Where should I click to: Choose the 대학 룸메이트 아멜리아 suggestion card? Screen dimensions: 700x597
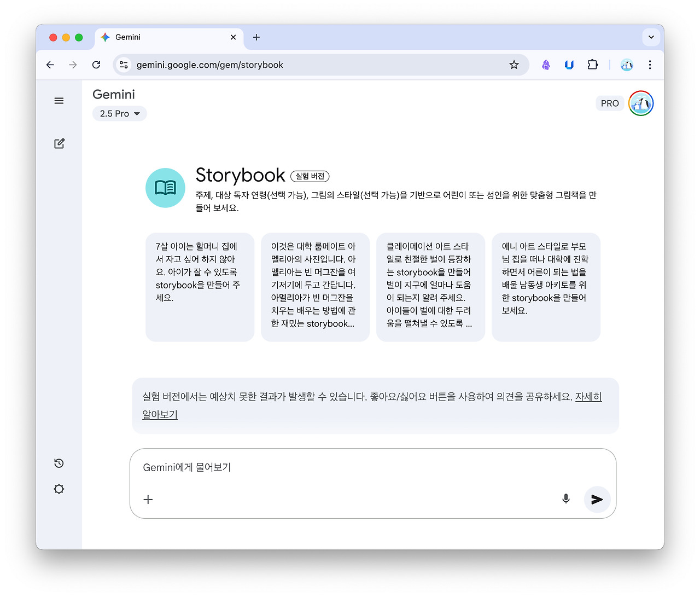pyautogui.click(x=315, y=287)
